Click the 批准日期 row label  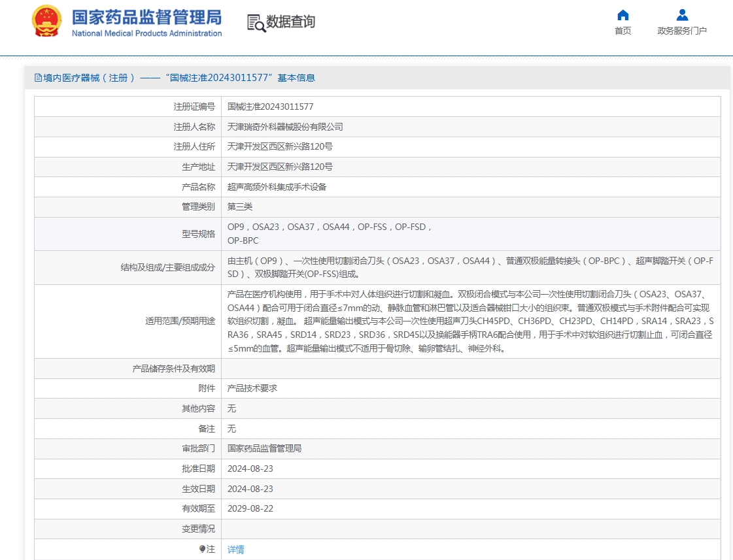click(x=198, y=469)
